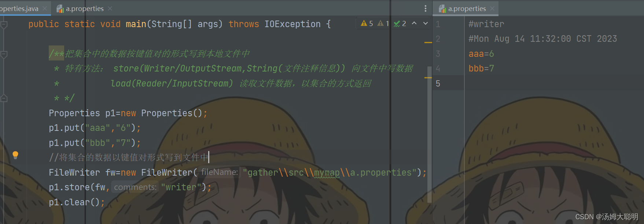The height and width of the screenshot is (224, 644).
Task: Click the aaa=6 property entry
Action: (481, 54)
